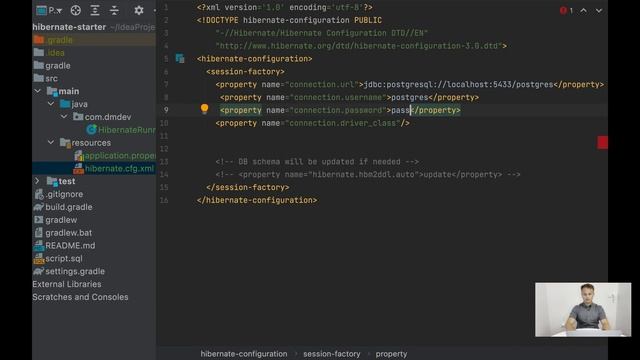Collapse the main folder chevron
This screenshot has width=640, height=360.
pyautogui.click(x=38, y=91)
